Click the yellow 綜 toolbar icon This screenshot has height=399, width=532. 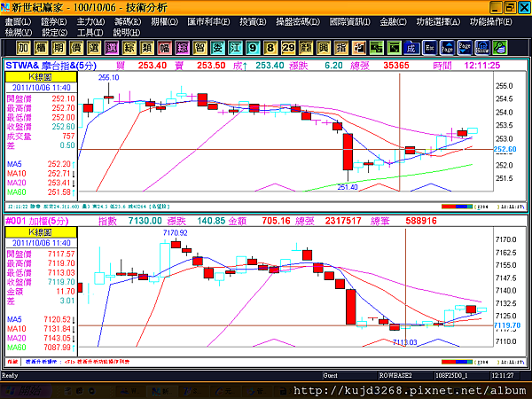point(129,48)
